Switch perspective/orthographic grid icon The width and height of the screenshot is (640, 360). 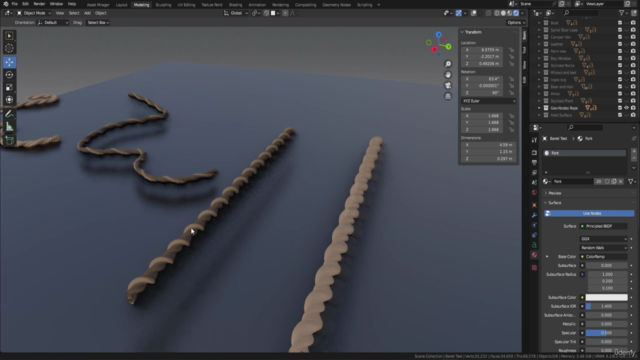[x=448, y=96]
